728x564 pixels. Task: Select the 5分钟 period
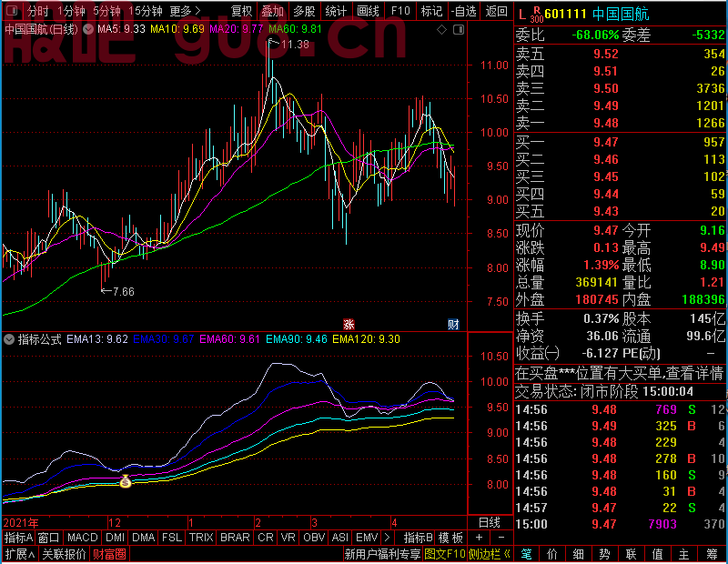coord(106,11)
